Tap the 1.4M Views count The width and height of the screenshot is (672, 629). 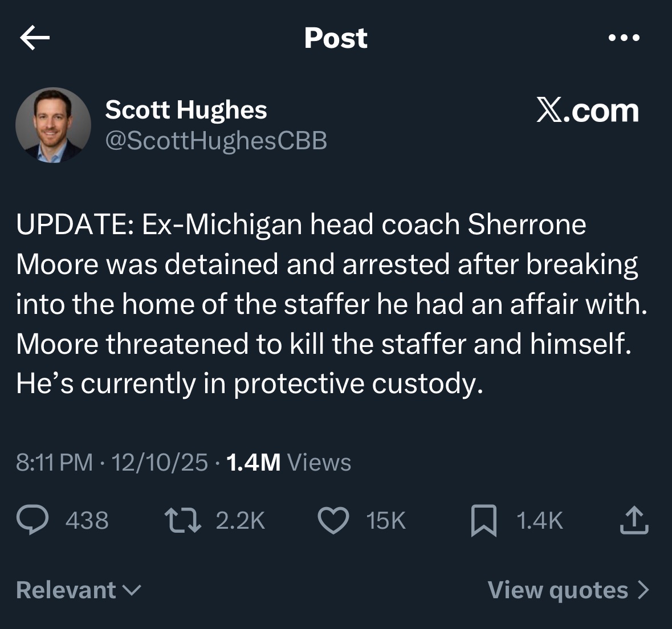288,462
